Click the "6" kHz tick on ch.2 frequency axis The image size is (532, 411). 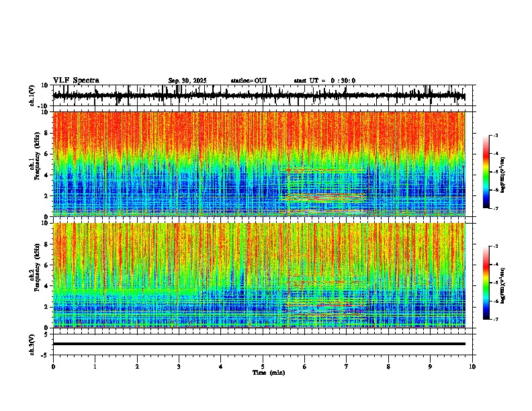coord(46,265)
